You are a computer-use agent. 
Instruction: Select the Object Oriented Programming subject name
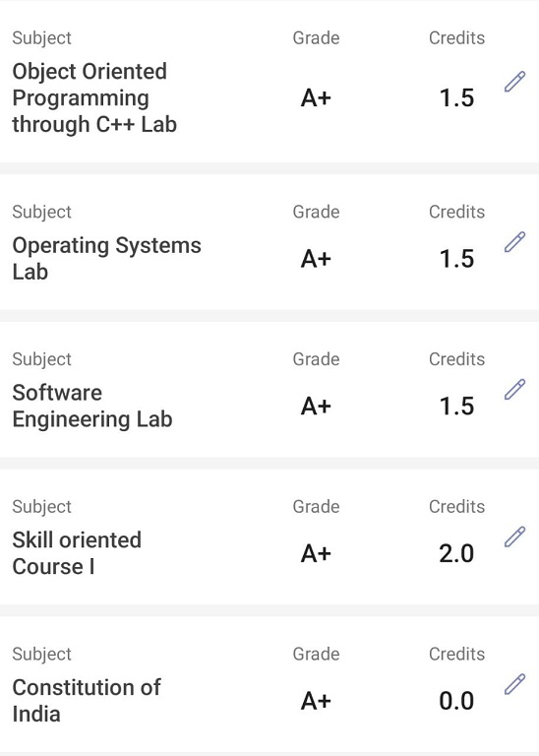(94, 97)
